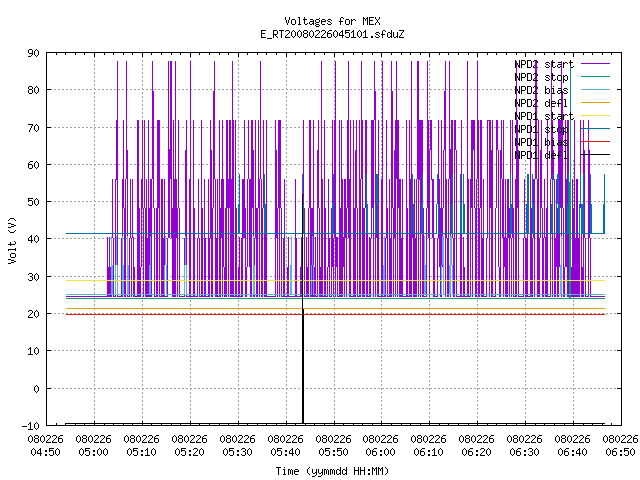The image size is (640, 480).
Task: Click the green NPD2 stop vertical spike
Action: click(x=570, y=184)
